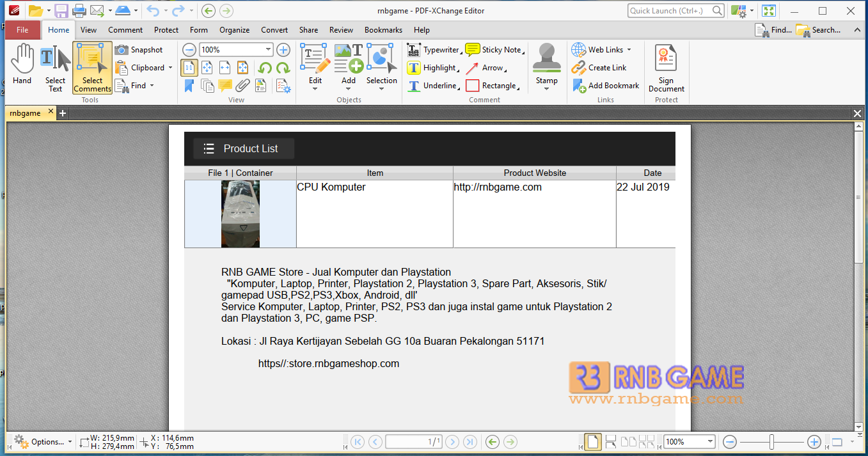
Task: Toggle Actual Size 1:1 view
Action: [189, 68]
